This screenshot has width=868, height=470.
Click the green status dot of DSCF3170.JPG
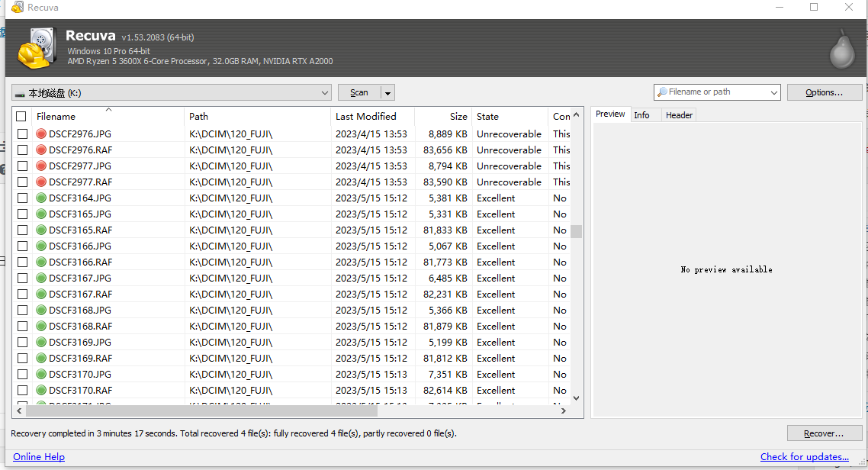(41, 374)
